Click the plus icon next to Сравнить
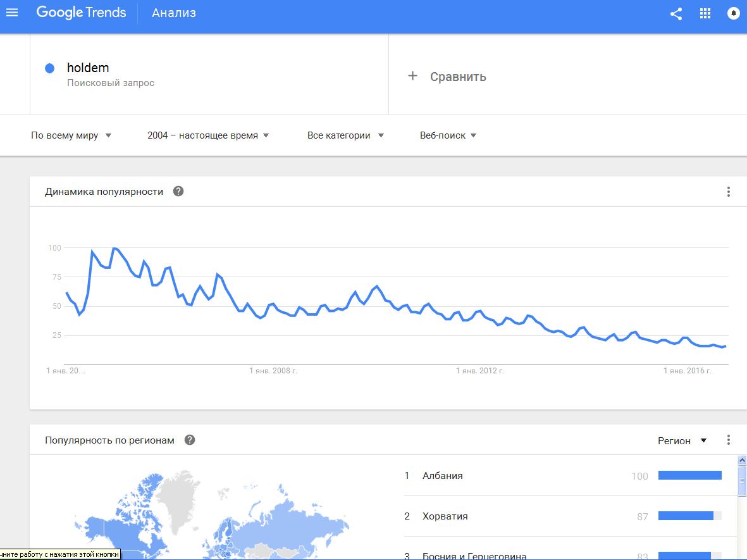This screenshot has width=747, height=560. [412, 76]
